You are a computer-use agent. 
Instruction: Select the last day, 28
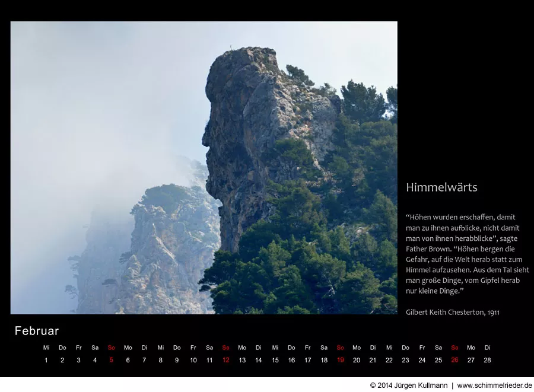[x=487, y=360]
